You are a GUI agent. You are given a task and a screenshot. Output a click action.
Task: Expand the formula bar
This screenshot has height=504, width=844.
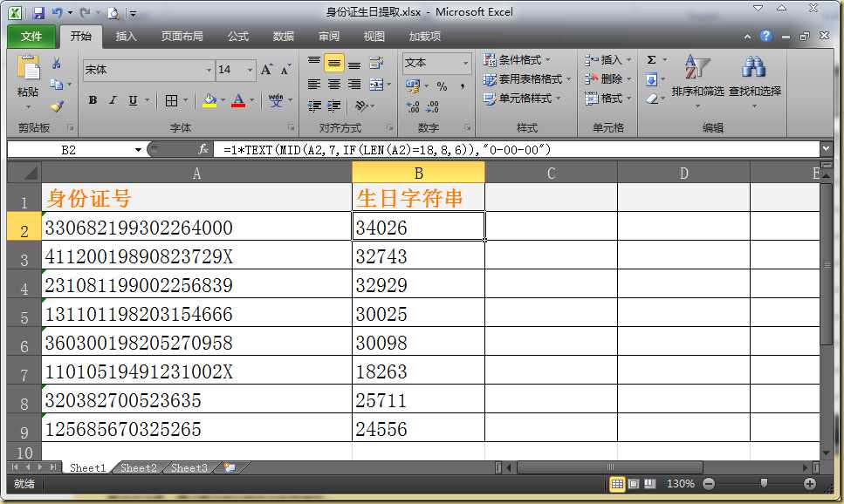tap(827, 148)
